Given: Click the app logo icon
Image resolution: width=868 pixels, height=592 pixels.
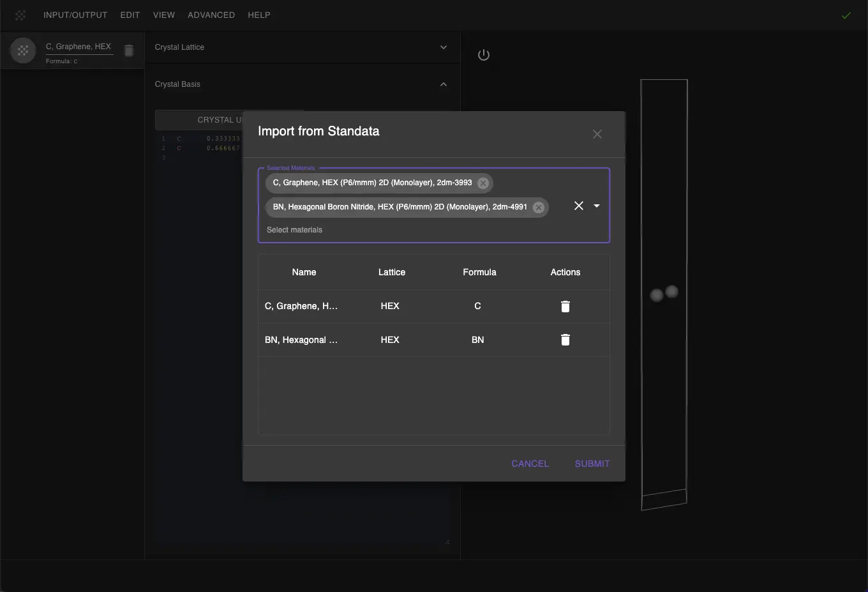Looking at the screenshot, I should point(20,15).
